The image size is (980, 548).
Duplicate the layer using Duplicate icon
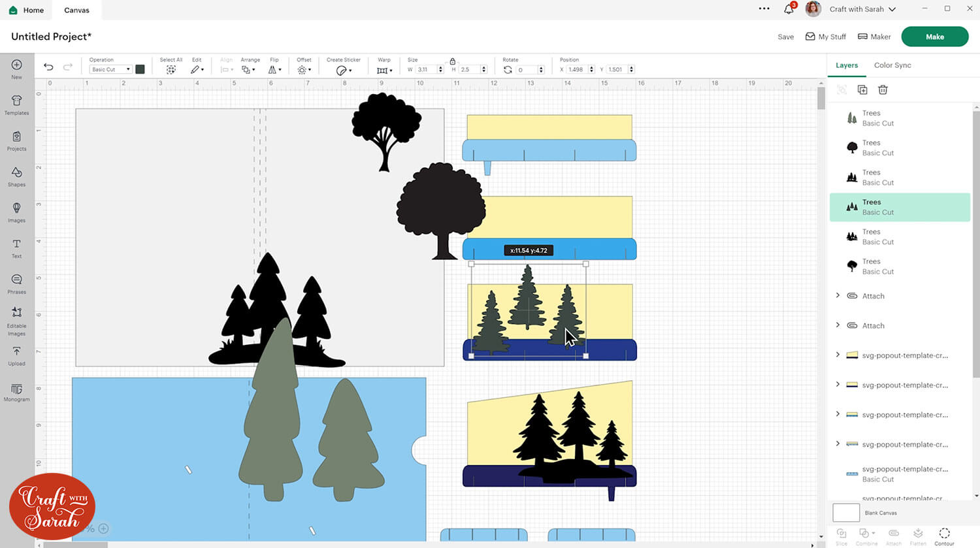[x=862, y=89]
